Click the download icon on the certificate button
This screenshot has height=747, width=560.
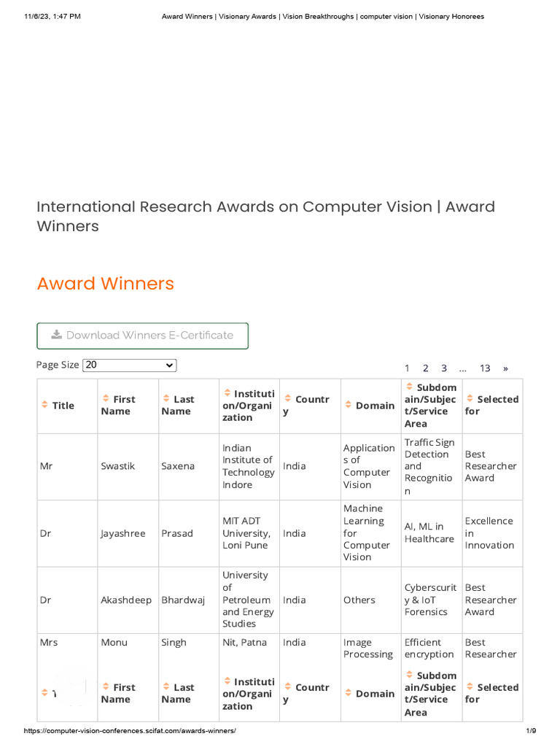pos(57,334)
